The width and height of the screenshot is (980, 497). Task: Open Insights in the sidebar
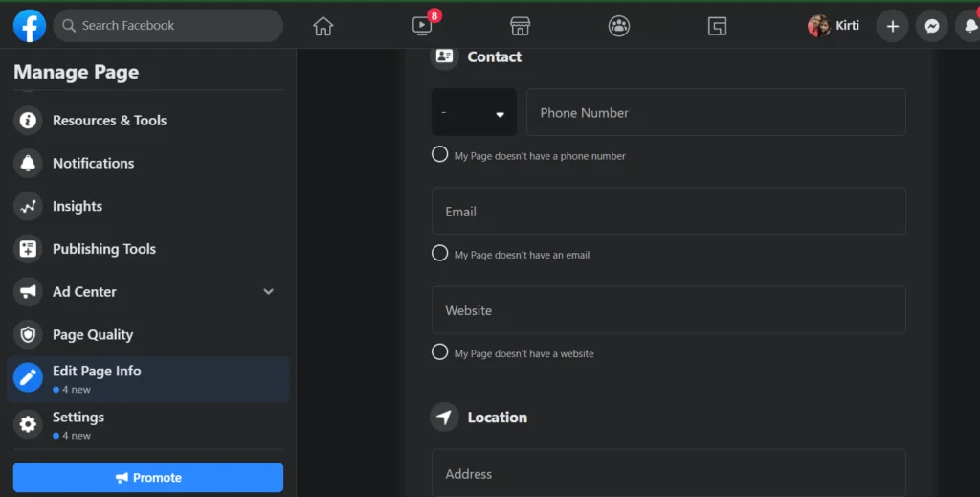point(78,206)
